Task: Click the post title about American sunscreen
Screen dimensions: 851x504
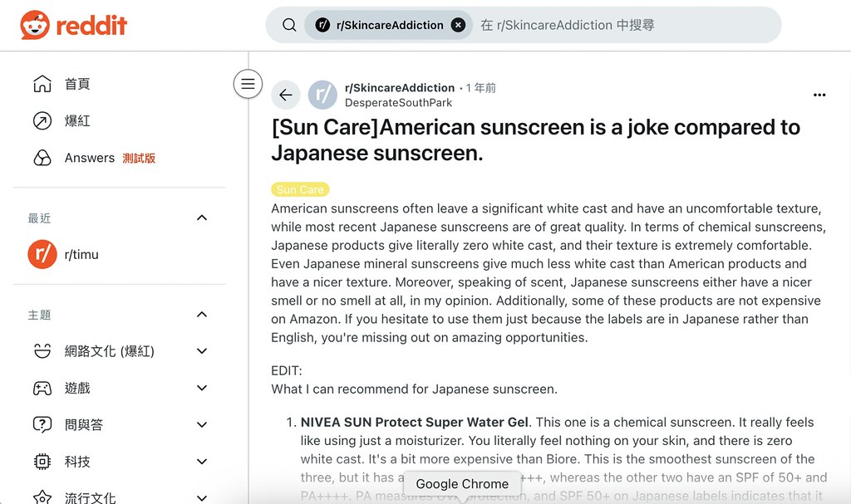Action: [x=536, y=140]
